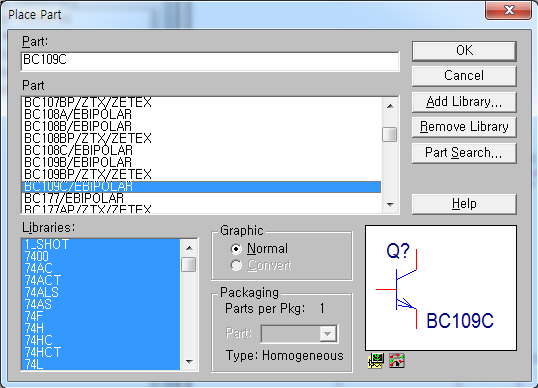Click the layout footprint icon below the preview

397,361
